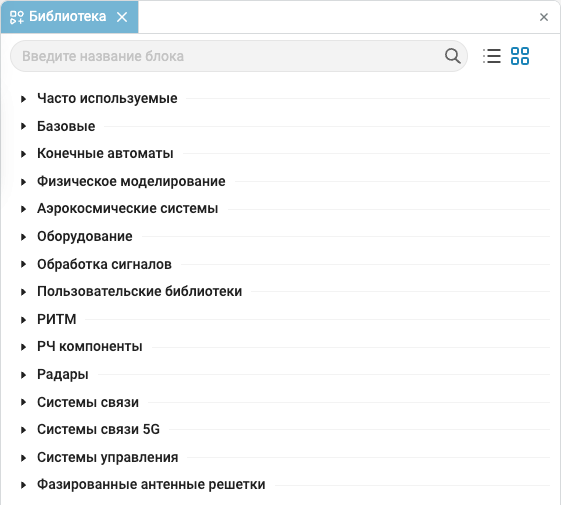Open Обработка сигналов category
Screen dimensions: 561x505
tap(104, 264)
